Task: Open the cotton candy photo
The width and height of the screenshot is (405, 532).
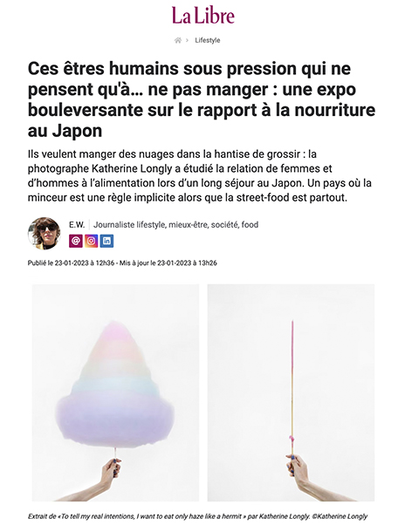Action: click(115, 392)
